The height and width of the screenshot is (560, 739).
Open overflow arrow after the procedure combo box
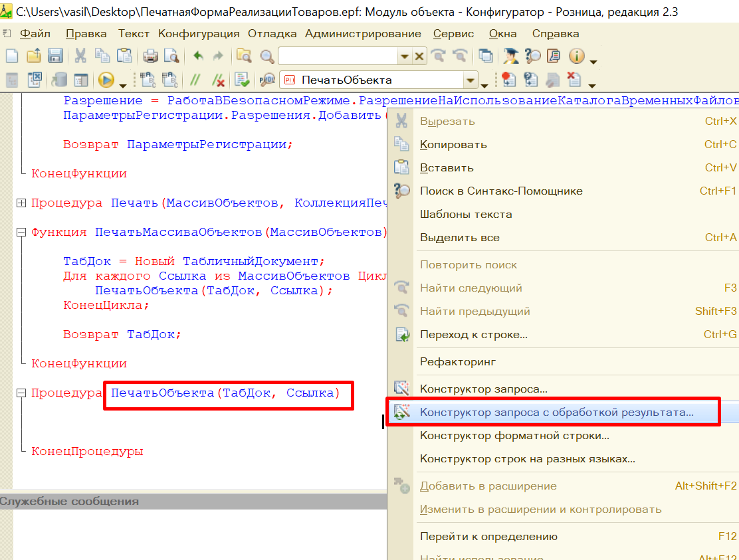484,85
